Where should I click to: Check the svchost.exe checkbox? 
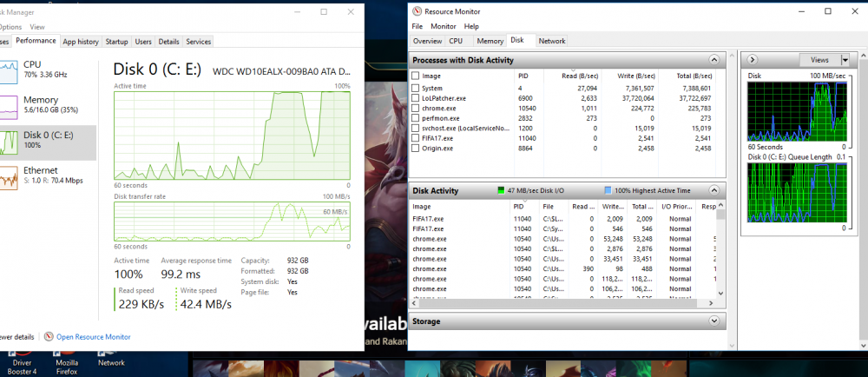(416, 128)
